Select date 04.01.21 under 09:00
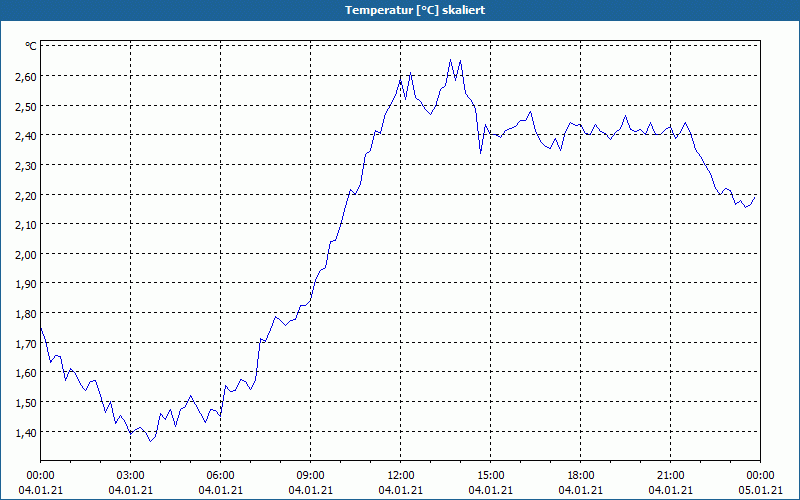Viewport: 800px width, 500px height. 311,490
